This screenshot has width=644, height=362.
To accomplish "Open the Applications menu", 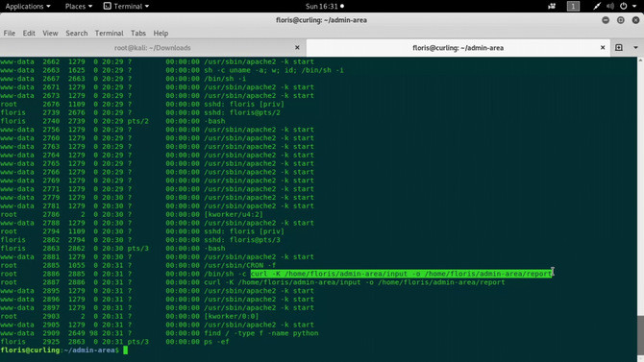I will (28, 6).
